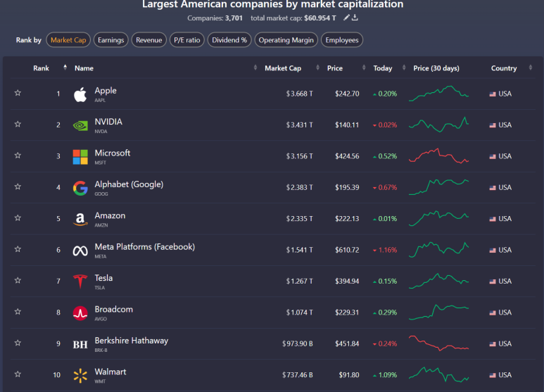Click the Berkshire Hathaway BH logo
Screen dimensions: 544x392
click(80, 344)
